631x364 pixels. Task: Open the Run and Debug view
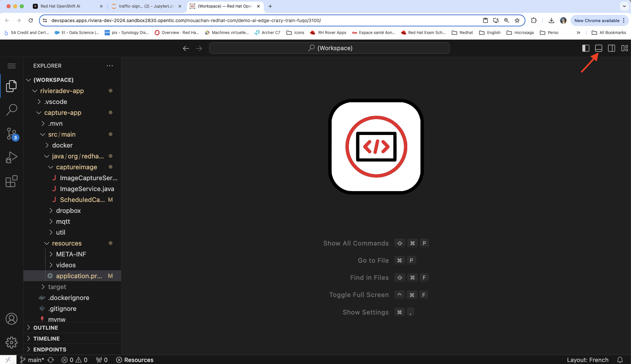point(12,157)
